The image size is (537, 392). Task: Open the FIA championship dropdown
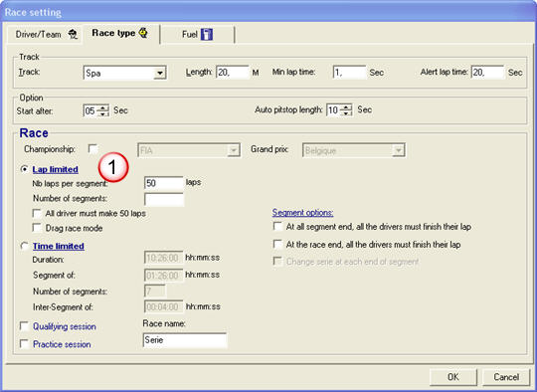(x=234, y=150)
